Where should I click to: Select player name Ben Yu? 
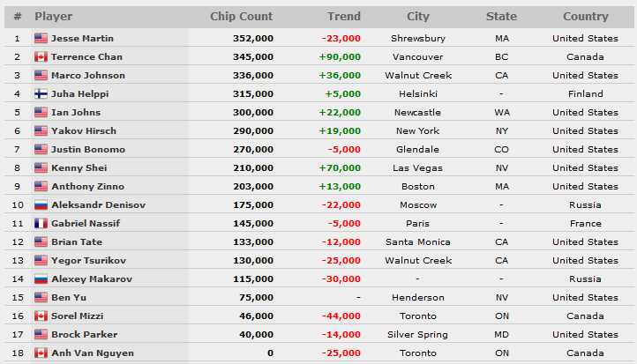click(69, 297)
